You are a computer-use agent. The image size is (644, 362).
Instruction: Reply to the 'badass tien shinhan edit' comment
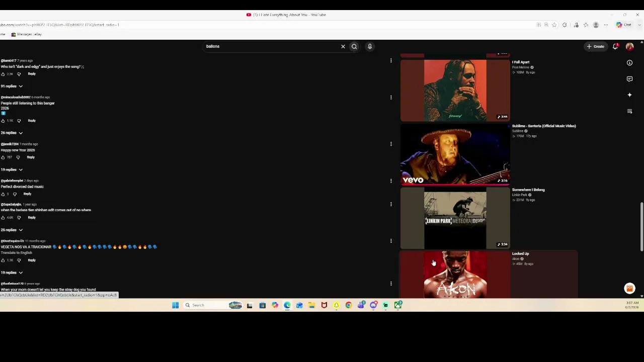[x=32, y=218]
